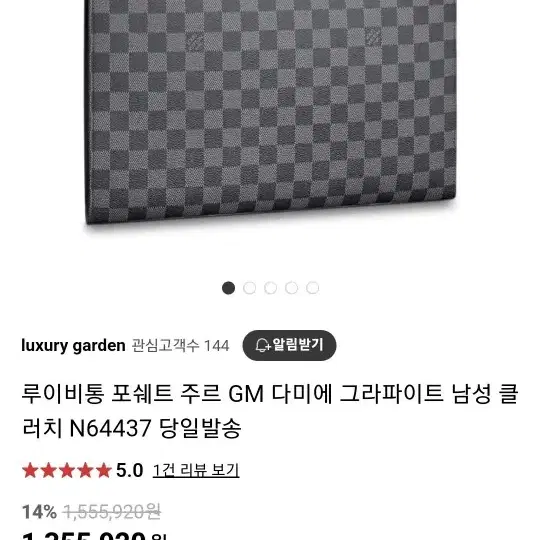Tap the 관심고객수 144 follower count

point(180,345)
